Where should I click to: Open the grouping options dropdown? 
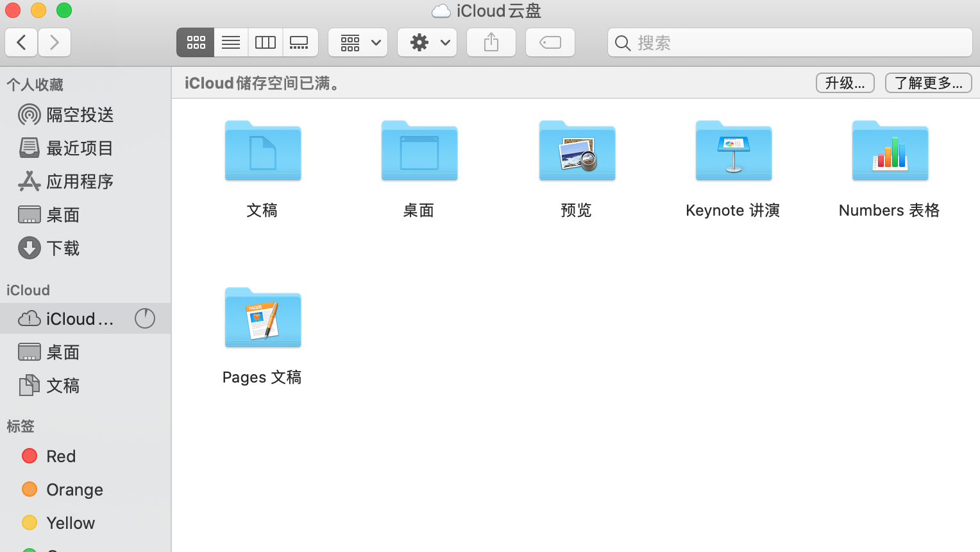coord(357,42)
